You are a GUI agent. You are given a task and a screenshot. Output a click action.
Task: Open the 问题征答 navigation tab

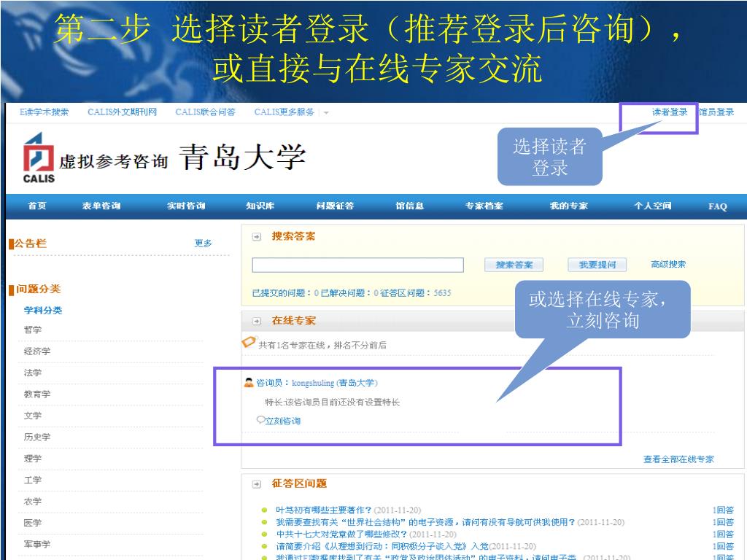[335, 206]
